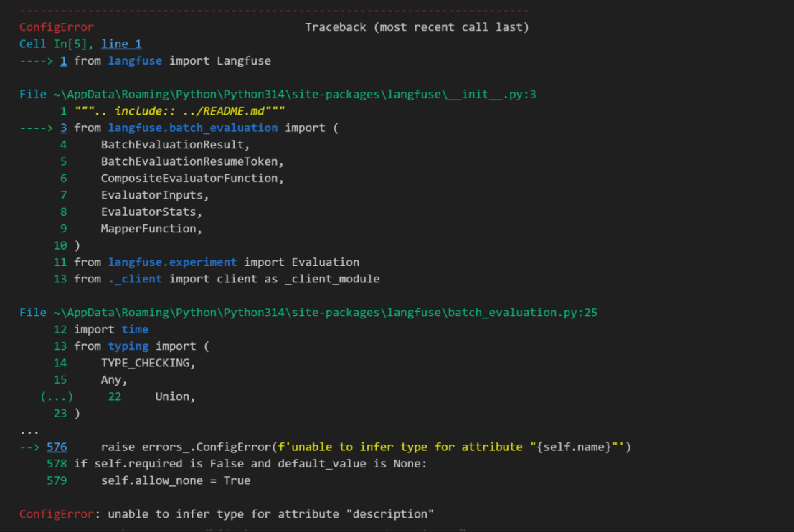The height and width of the screenshot is (532, 794).
Task: Click 'import Evaluation' text on line 11
Action: coord(301,262)
